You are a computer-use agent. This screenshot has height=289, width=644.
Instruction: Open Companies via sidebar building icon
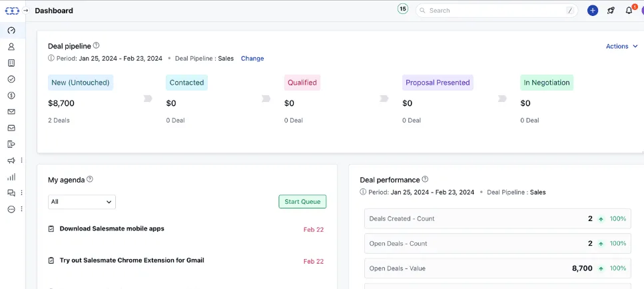pyautogui.click(x=11, y=63)
